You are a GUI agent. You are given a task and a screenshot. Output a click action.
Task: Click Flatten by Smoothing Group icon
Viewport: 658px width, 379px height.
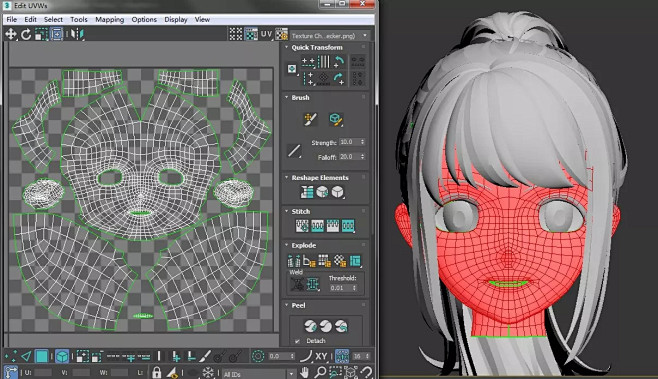pyautogui.click(x=324, y=261)
